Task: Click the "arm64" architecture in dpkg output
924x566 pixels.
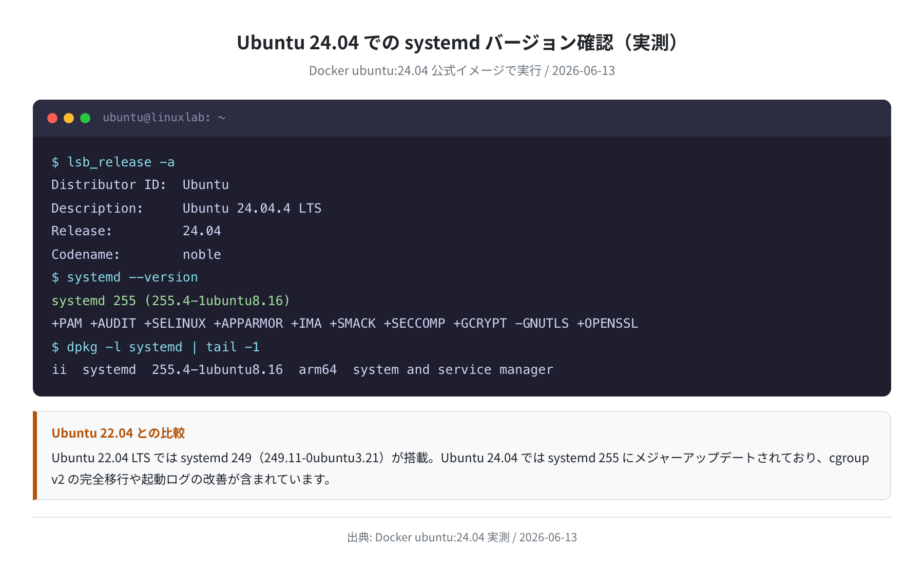Action: tap(318, 370)
